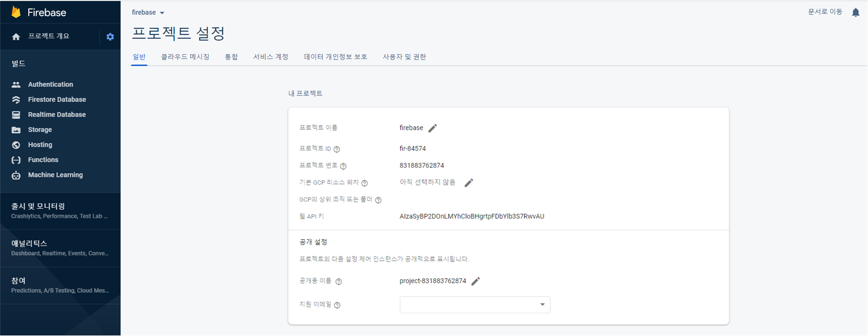Open the firebase project selector dropdown
Viewport: 868px width, 336px height.
click(x=148, y=12)
